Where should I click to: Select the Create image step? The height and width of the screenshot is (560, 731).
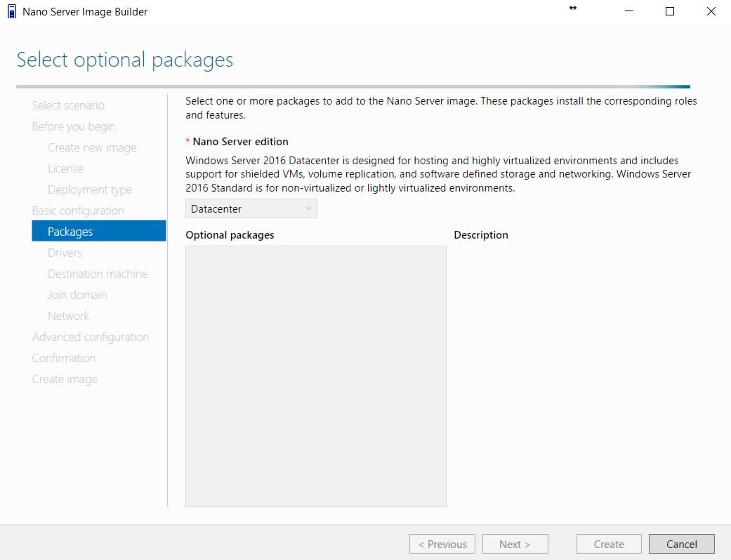pyautogui.click(x=65, y=379)
